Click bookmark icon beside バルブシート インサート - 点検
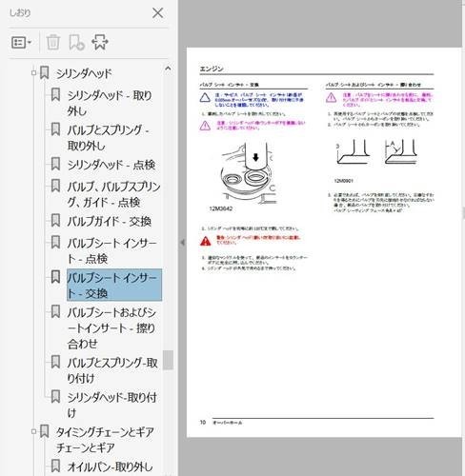This screenshot has height=476, width=465. 55,243
